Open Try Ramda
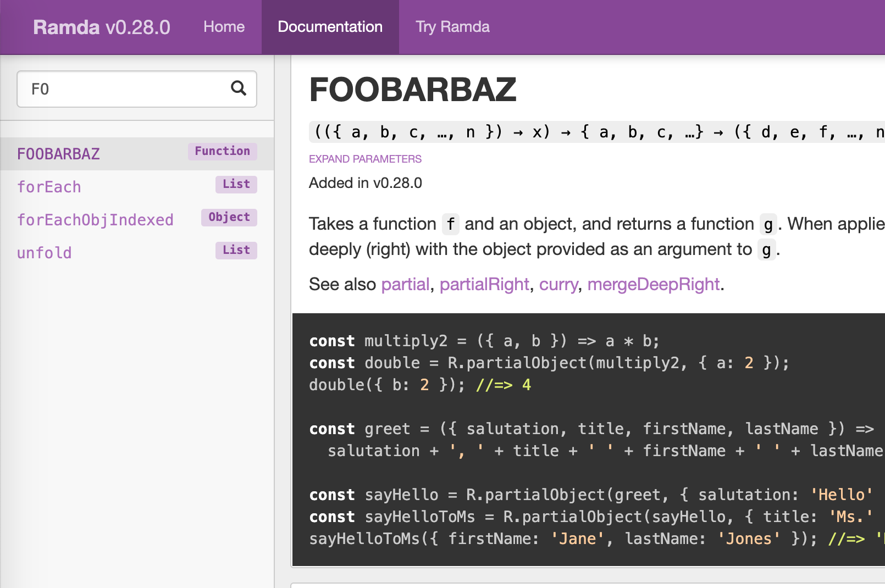The image size is (885, 588). (x=452, y=26)
